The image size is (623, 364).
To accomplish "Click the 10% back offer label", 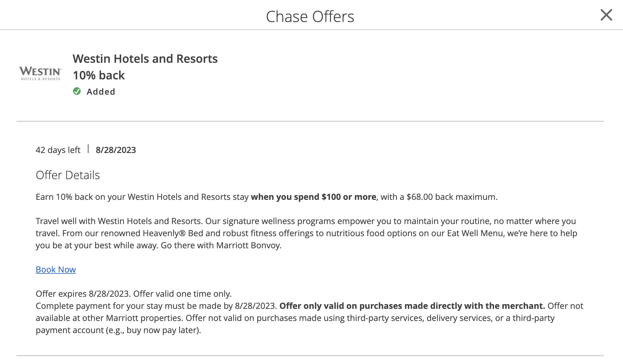I will (x=99, y=75).
